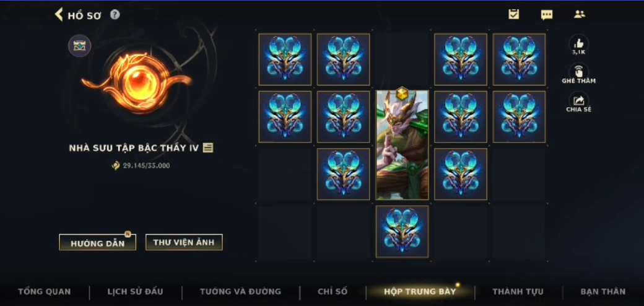Open the help question mark icon
This screenshot has height=306, width=644.
pos(115,15)
